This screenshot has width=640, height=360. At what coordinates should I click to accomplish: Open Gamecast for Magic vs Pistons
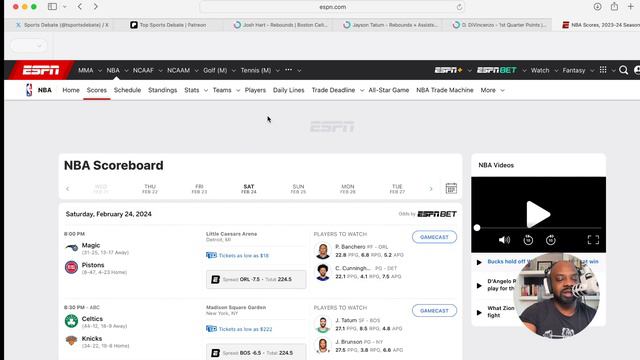pos(434,237)
